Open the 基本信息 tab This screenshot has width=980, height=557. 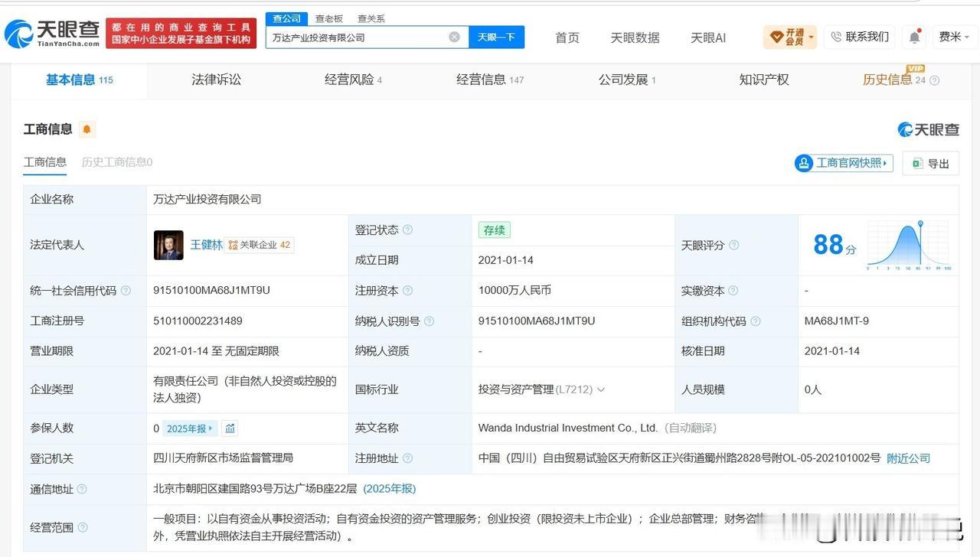(79, 80)
